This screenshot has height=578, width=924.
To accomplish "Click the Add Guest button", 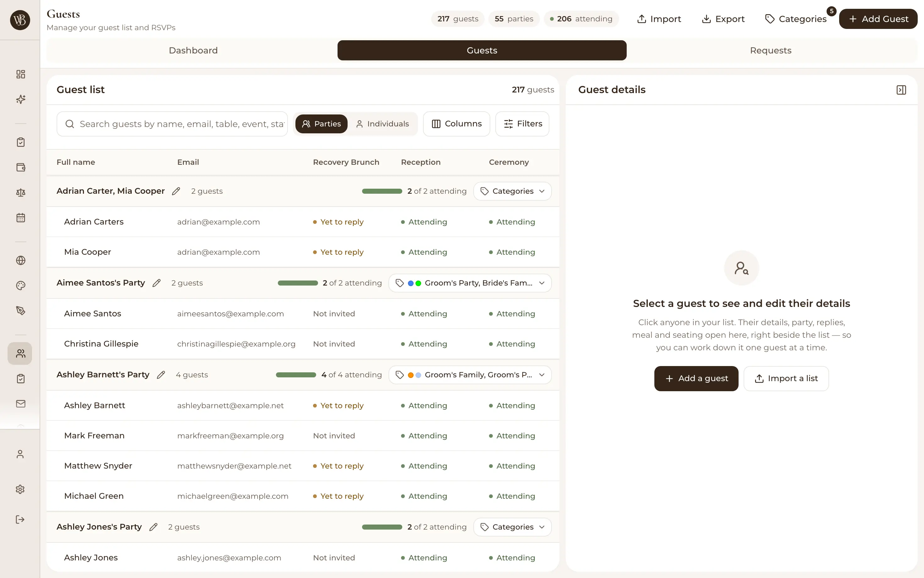I will (x=878, y=19).
